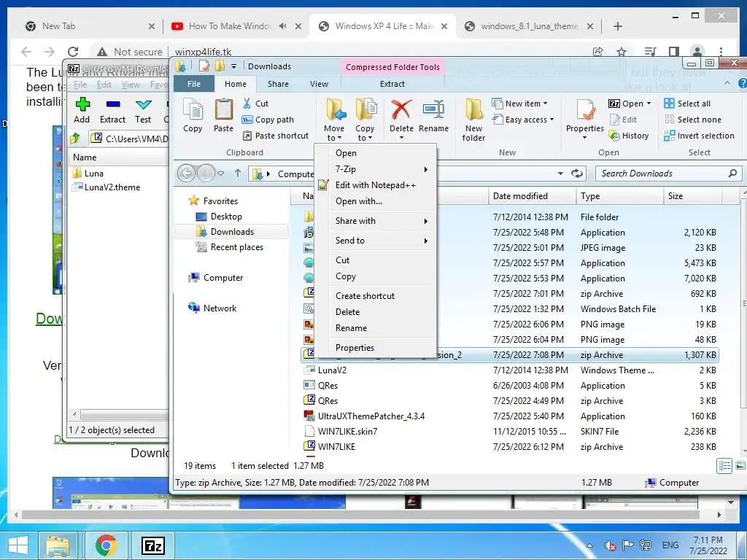Click the Chrome share page icon

pos(598,52)
